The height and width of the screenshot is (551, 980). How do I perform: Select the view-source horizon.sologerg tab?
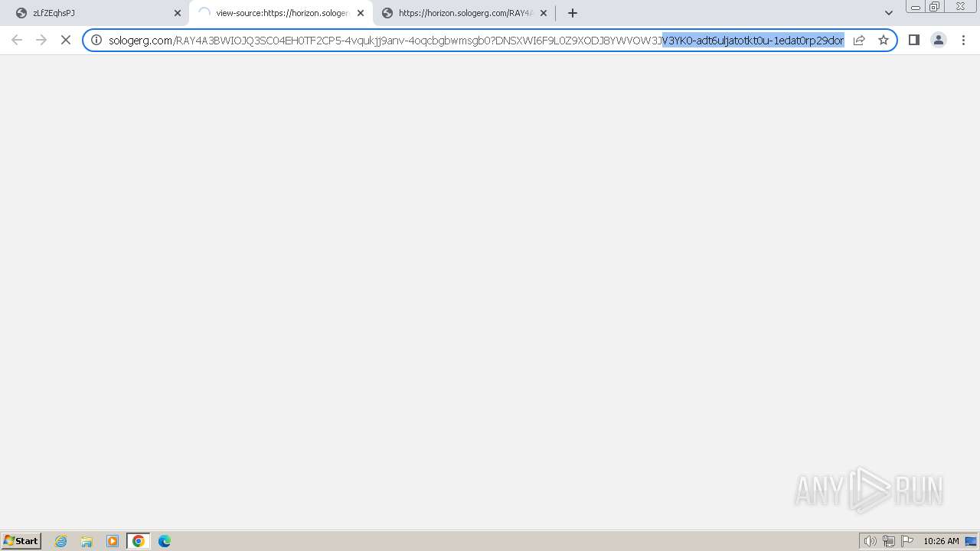click(280, 13)
